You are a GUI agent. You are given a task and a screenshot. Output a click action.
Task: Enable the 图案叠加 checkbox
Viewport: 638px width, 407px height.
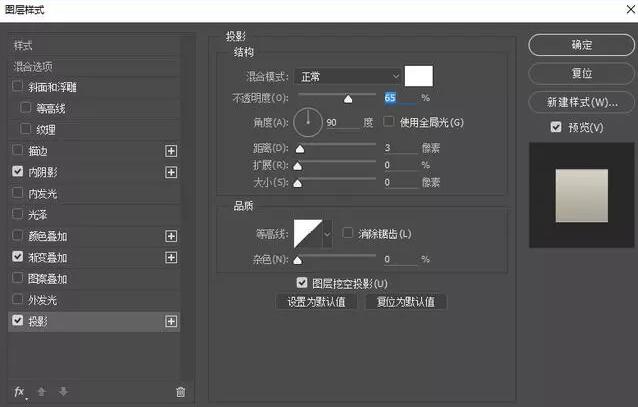click(x=17, y=278)
